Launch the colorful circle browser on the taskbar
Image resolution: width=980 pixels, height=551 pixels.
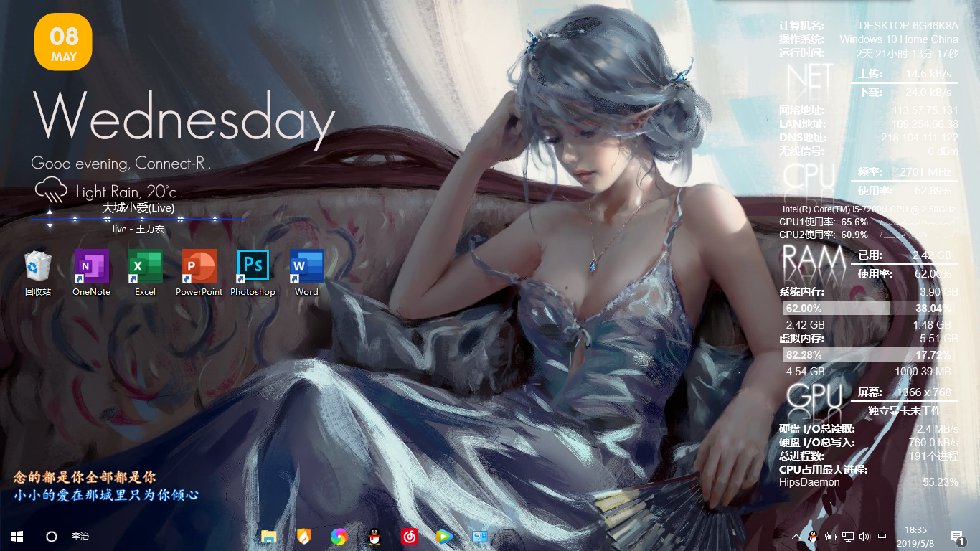click(x=339, y=536)
